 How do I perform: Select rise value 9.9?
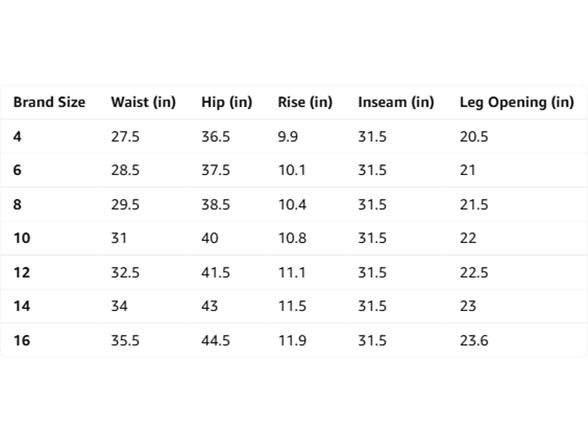(288, 136)
